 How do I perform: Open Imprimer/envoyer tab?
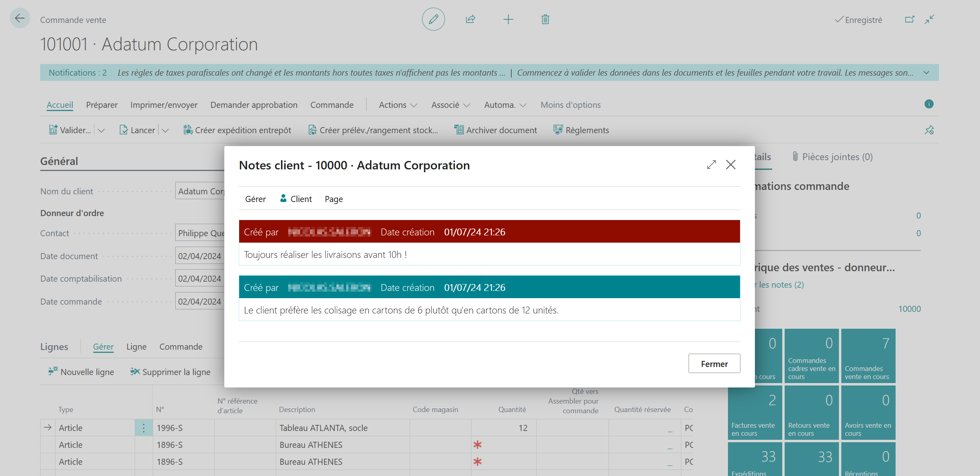164,105
